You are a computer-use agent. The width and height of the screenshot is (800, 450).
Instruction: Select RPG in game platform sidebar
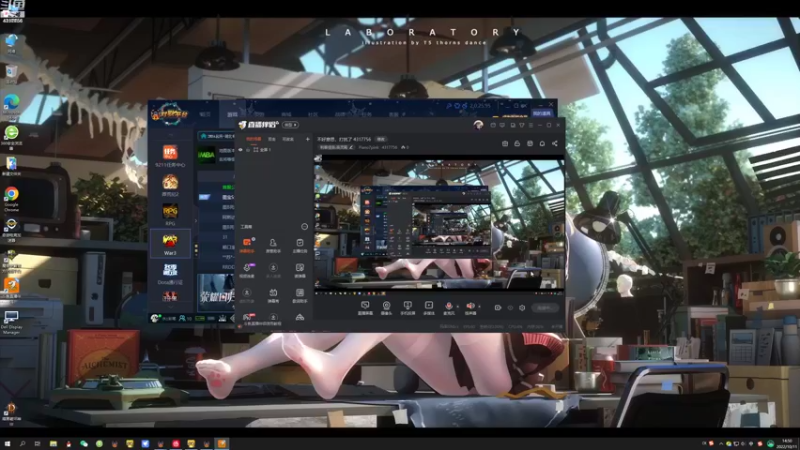click(170, 215)
